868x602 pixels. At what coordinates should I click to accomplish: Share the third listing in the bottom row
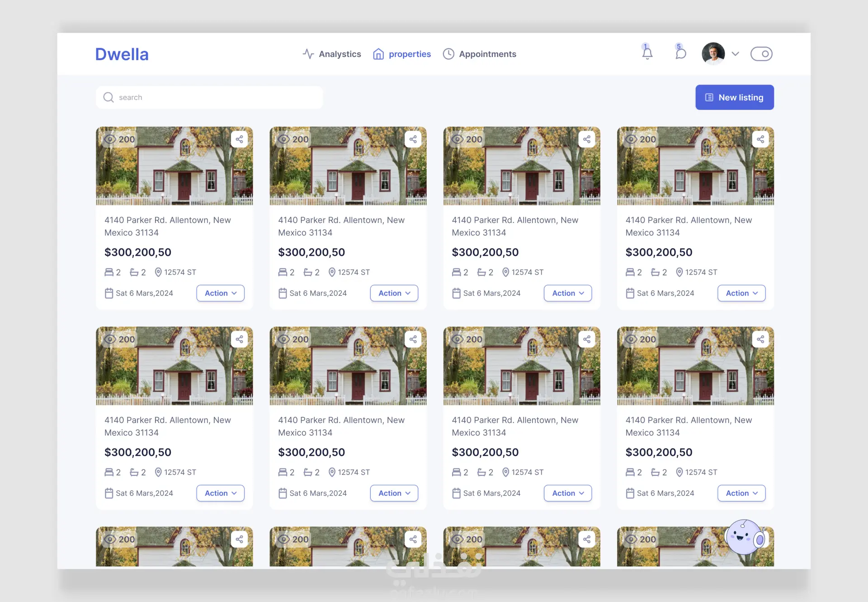pyautogui.click(x=587, y=539)
